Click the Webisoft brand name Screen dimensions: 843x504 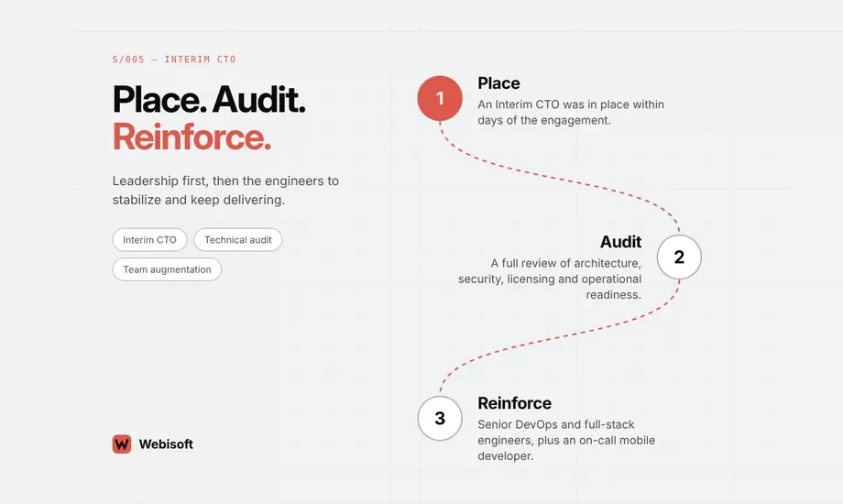[x=166, y=444]
